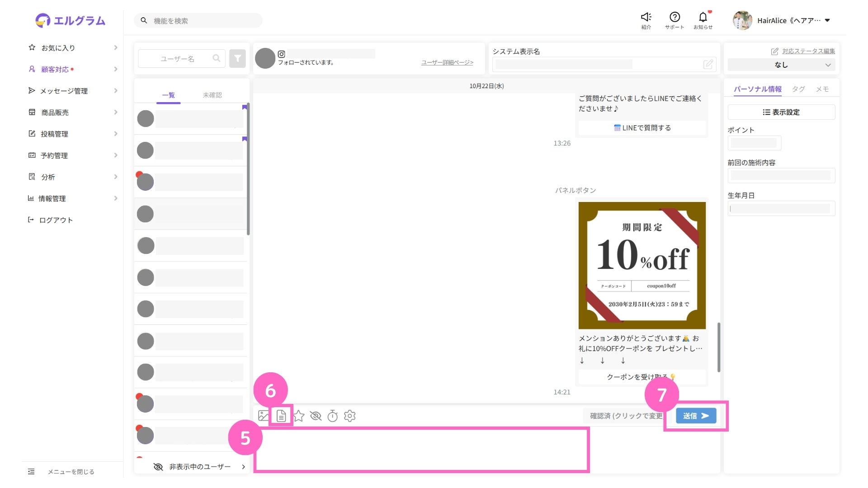Screen dimensions: 868x488
Task: Click the filter funnel icon by user search
Action: [x=237, y=59]
